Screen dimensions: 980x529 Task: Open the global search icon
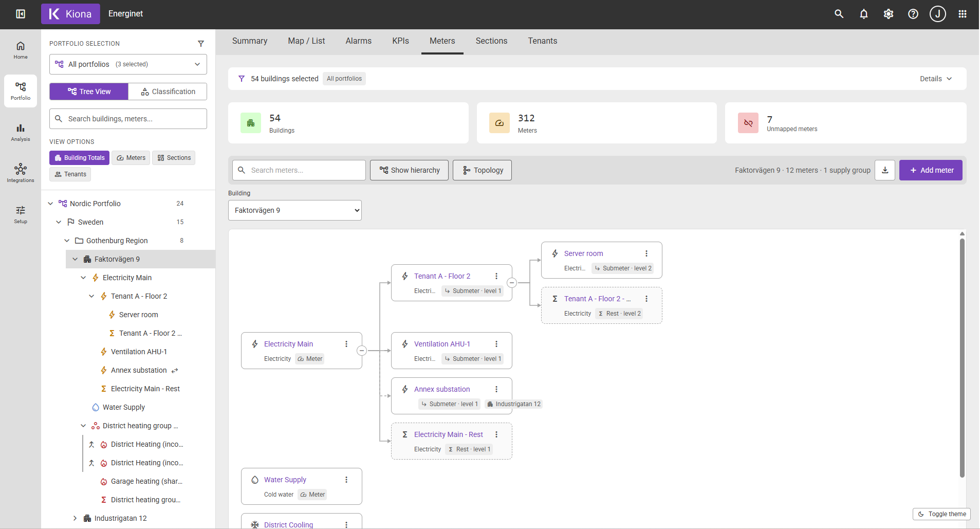pyautogui.click(x=839, y=14)
